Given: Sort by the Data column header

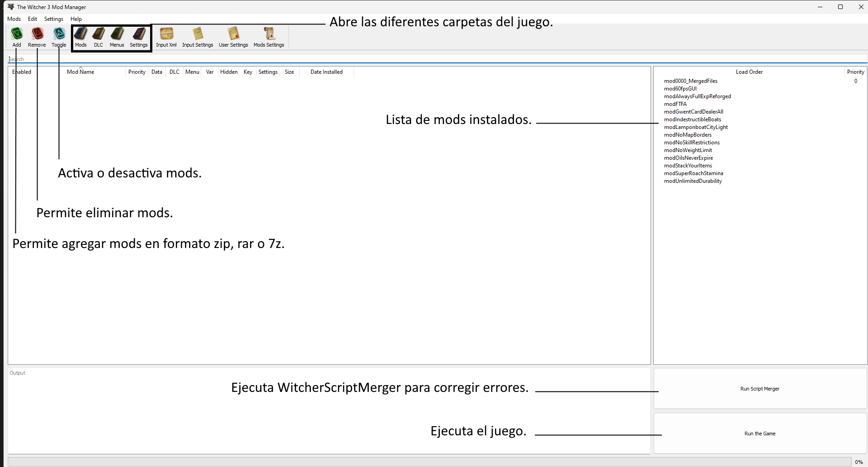Looking at the screenshot, I should [157, 72].
